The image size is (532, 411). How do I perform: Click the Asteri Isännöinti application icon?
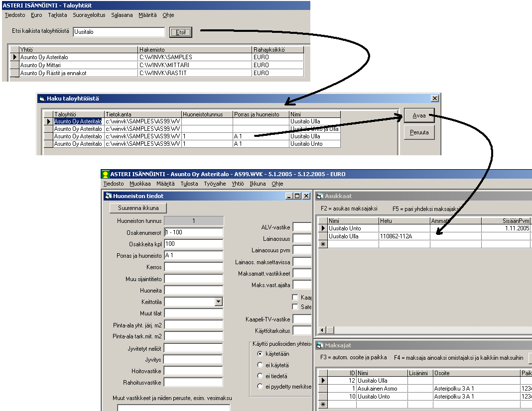click(x=106, y=174)
